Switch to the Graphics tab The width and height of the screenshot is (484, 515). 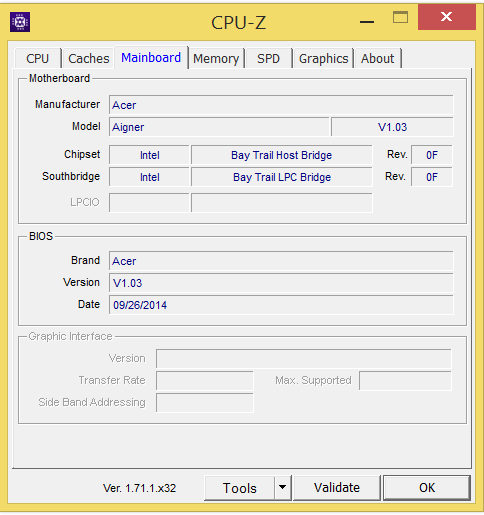click(x=323, y=59)
